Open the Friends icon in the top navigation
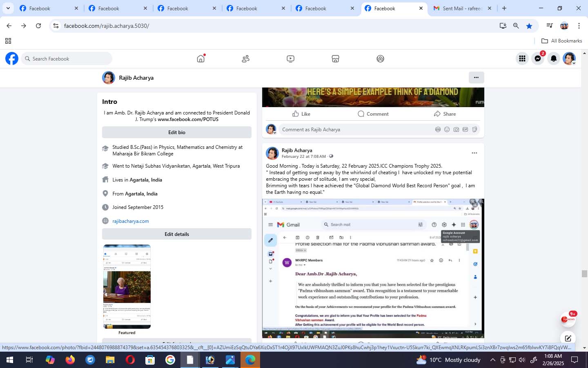The width and height of the screenshot is (588, 368). click(245, 59)
